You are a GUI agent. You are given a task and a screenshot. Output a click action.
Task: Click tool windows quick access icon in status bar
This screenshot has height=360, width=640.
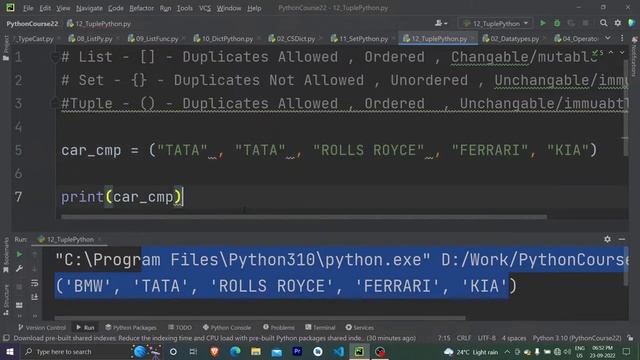pos(6,338)
